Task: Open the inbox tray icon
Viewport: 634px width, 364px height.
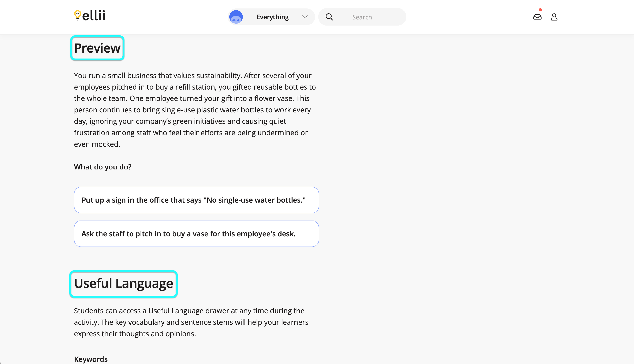Action: pos(537,17)
